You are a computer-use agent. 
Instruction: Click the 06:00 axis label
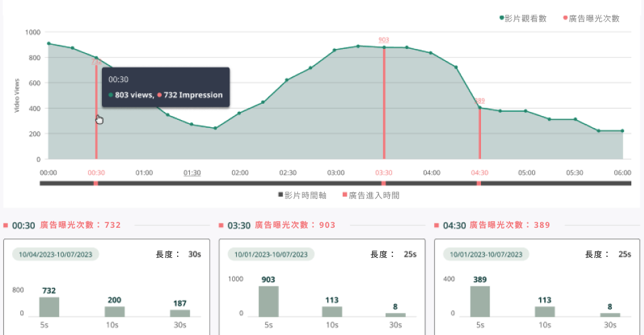point(623,173)
